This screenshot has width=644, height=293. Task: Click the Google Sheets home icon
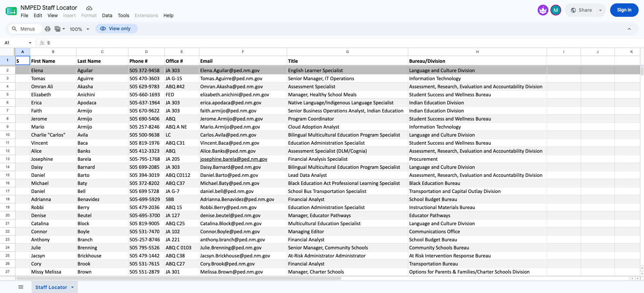(x=11, y=11)
